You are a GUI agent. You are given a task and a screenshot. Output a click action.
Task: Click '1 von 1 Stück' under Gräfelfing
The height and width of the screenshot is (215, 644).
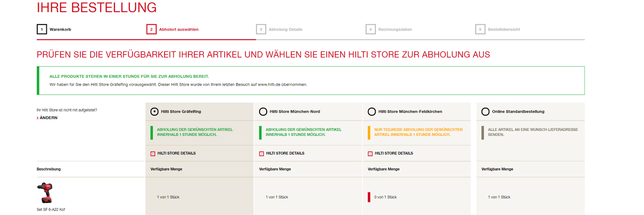168,197
